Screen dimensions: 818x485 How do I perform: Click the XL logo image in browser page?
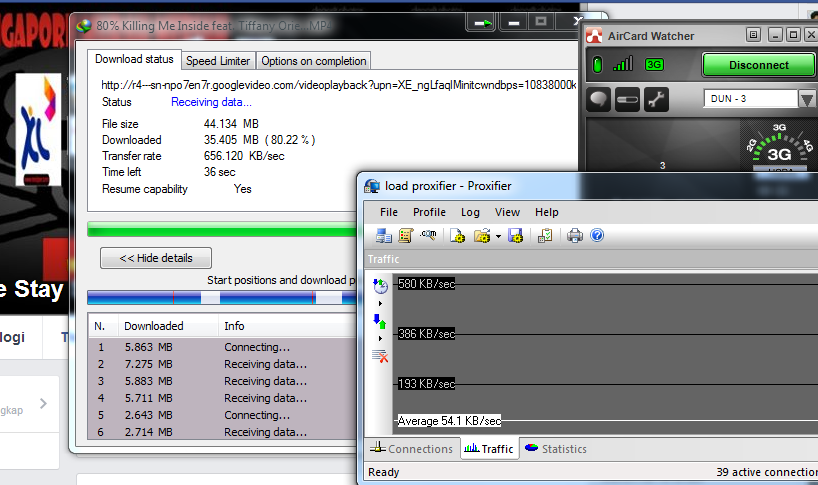38,129
